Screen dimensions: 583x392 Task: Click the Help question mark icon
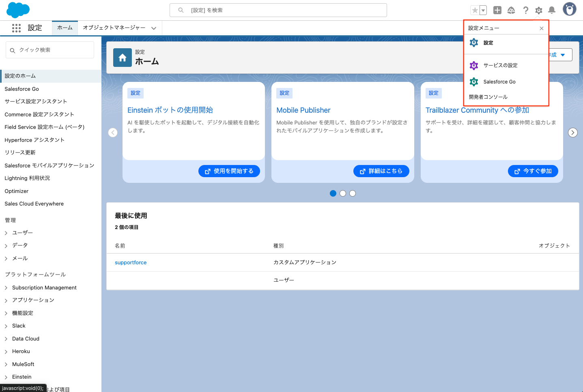click(525, 10)
